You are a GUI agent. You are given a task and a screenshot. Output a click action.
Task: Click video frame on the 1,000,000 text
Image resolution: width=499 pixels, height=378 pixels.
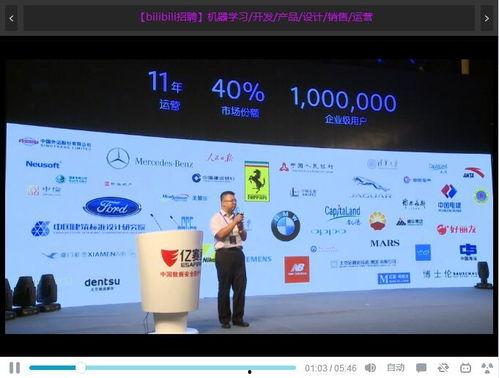click(344, 99)
